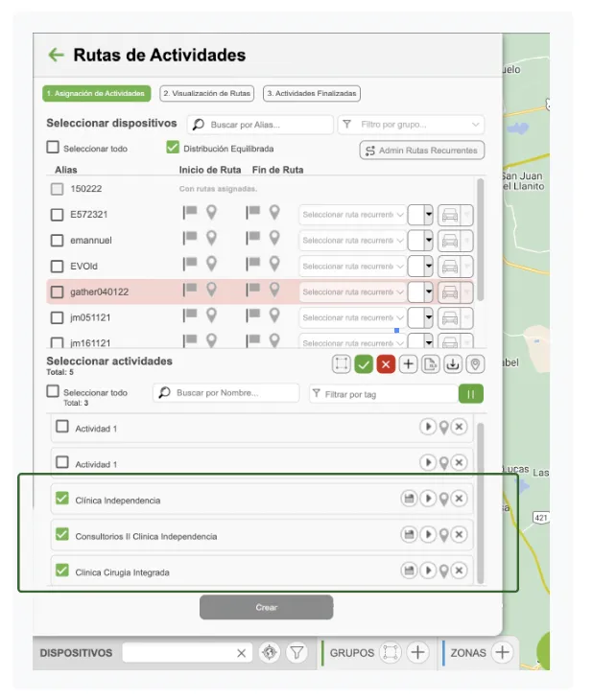Click area selection icon above activities

[x=341, y=363]
